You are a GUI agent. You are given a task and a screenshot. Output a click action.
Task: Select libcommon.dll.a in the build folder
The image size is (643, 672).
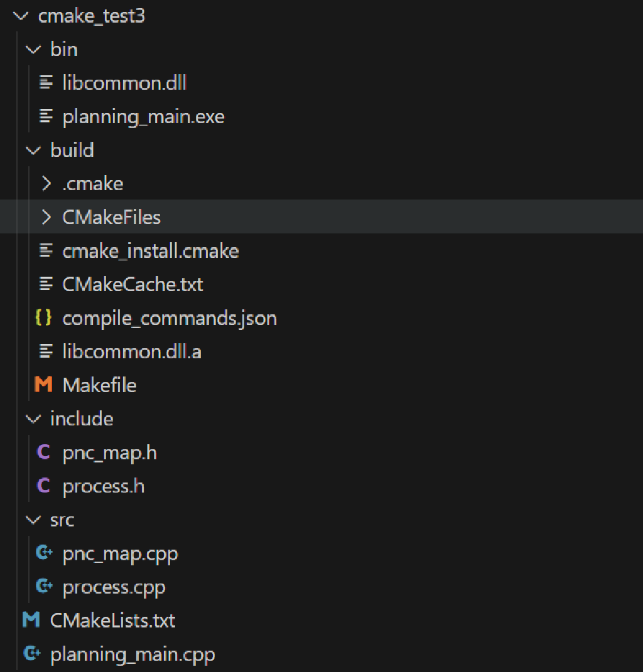132,351
